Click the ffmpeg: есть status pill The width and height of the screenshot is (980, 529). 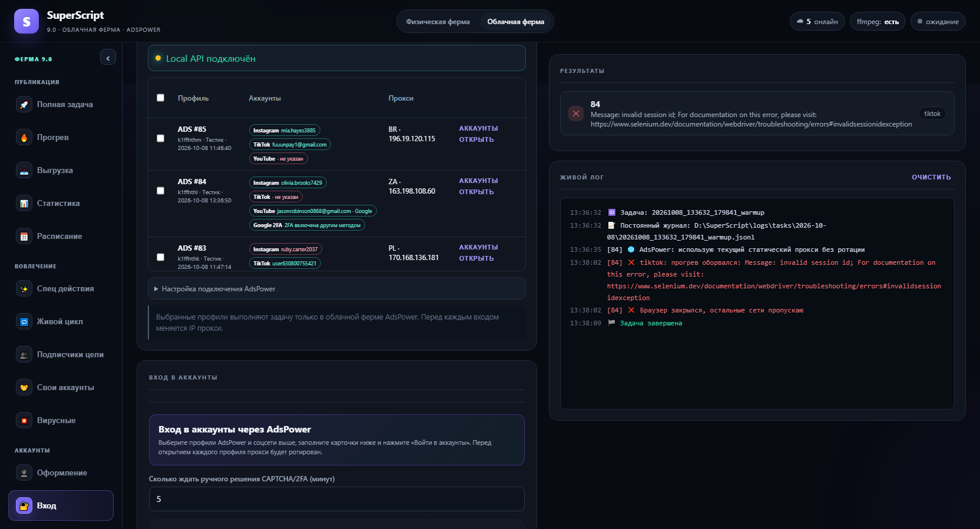tap(878, 22)
